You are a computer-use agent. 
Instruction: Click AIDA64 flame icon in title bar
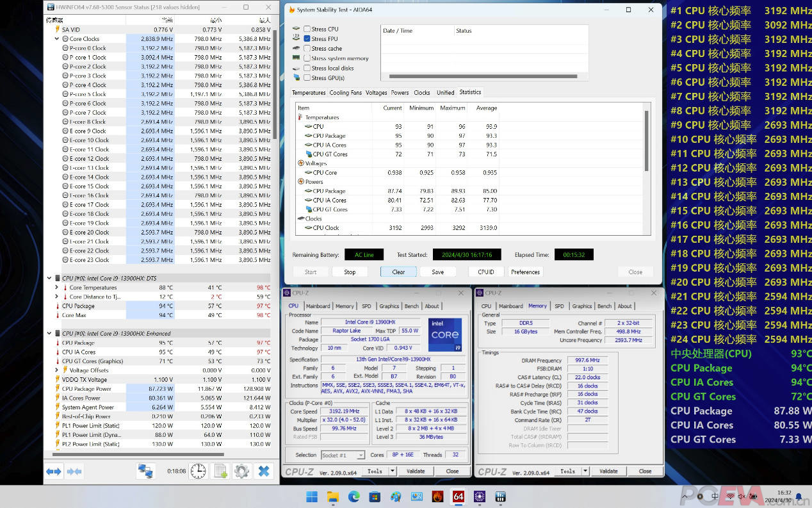[292, 10]
